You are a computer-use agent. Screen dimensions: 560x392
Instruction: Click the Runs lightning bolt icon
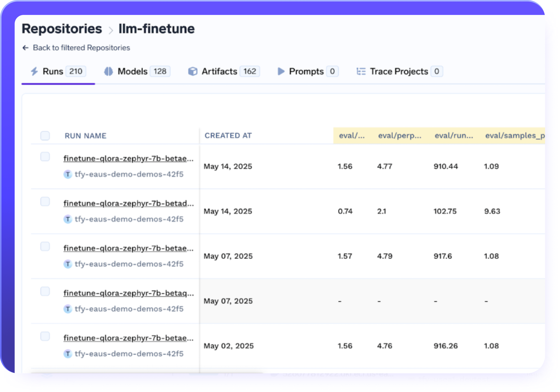(34, 71)
